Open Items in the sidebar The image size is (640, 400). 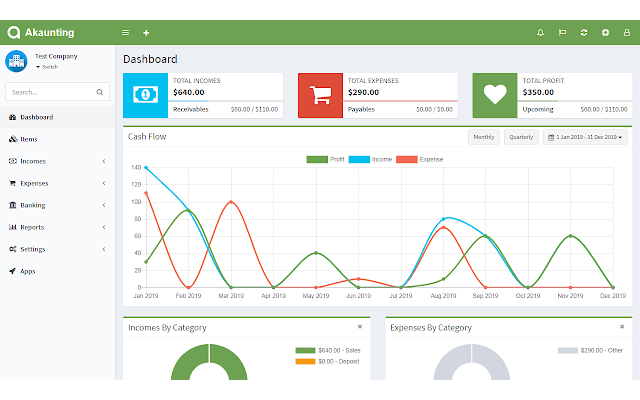coord(57,139)
